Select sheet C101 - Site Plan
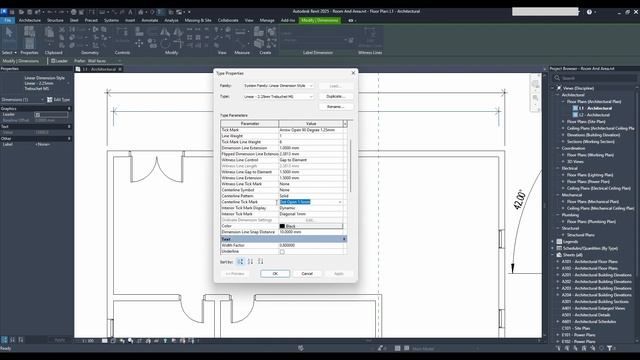The height and width of the screenshot is (360, 640). (x=576, y=328)
